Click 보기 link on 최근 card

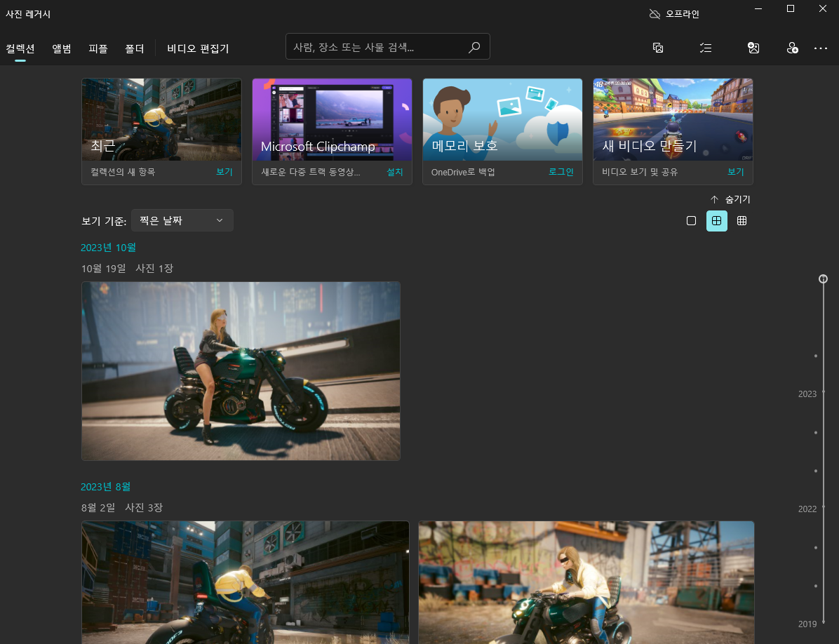click(x=224, y=172)
